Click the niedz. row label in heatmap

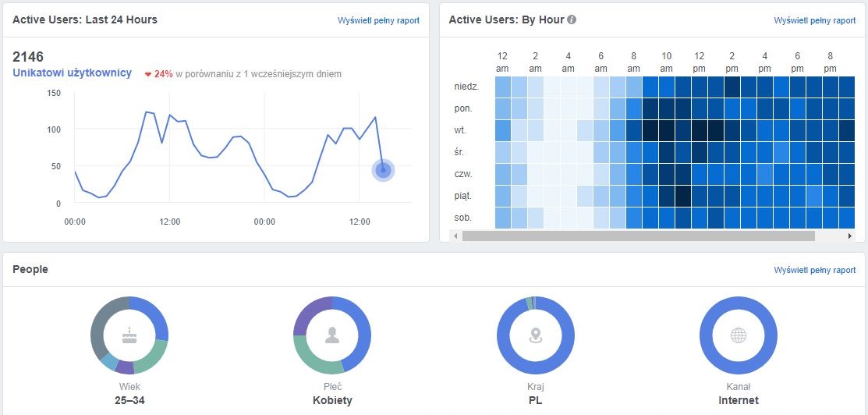(466, 87)
